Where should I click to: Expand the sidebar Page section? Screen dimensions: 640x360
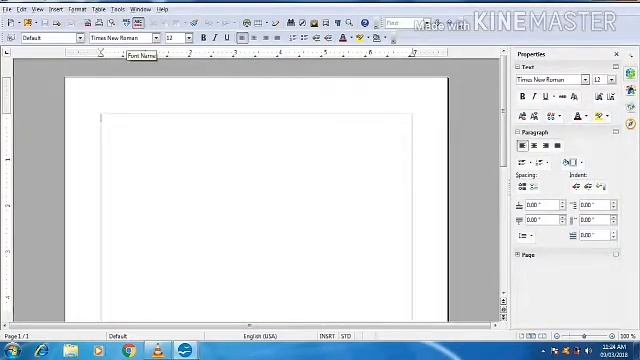(x=518, y=254)
